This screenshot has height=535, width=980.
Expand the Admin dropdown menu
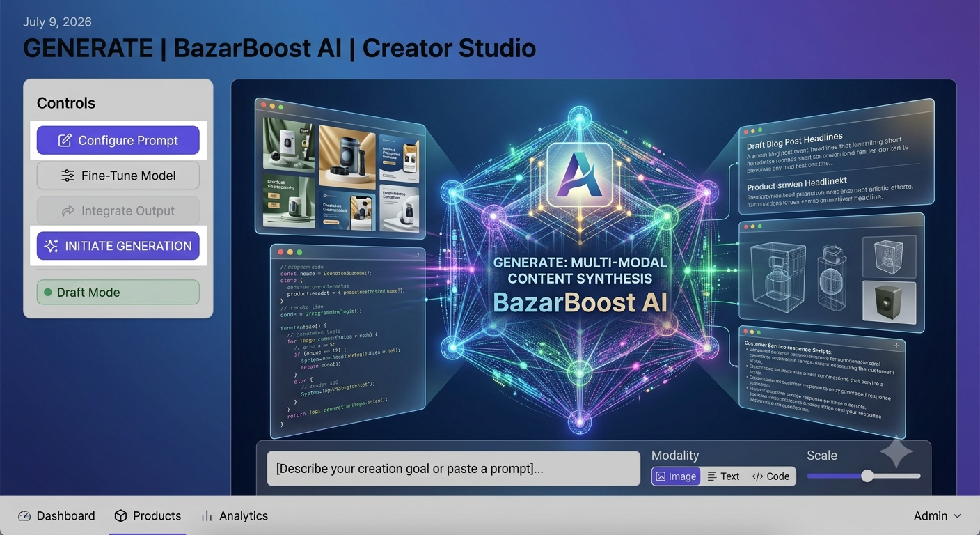[x=938, y=515]
